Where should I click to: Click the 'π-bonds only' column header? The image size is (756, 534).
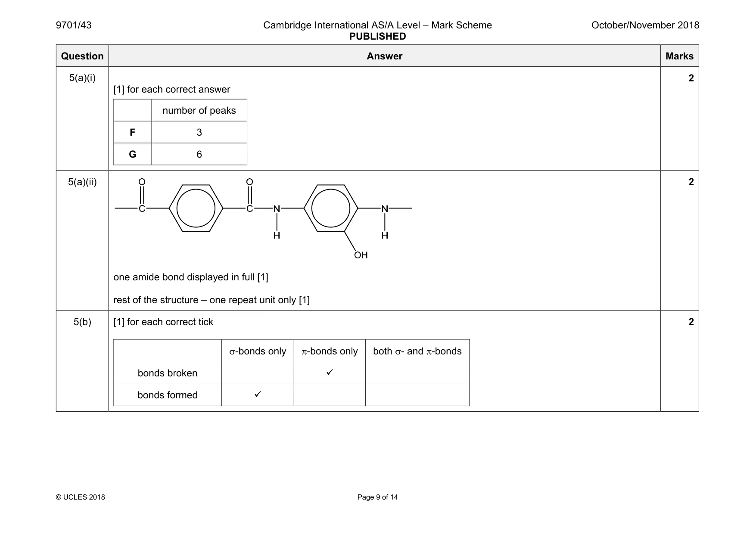(330, 351)
